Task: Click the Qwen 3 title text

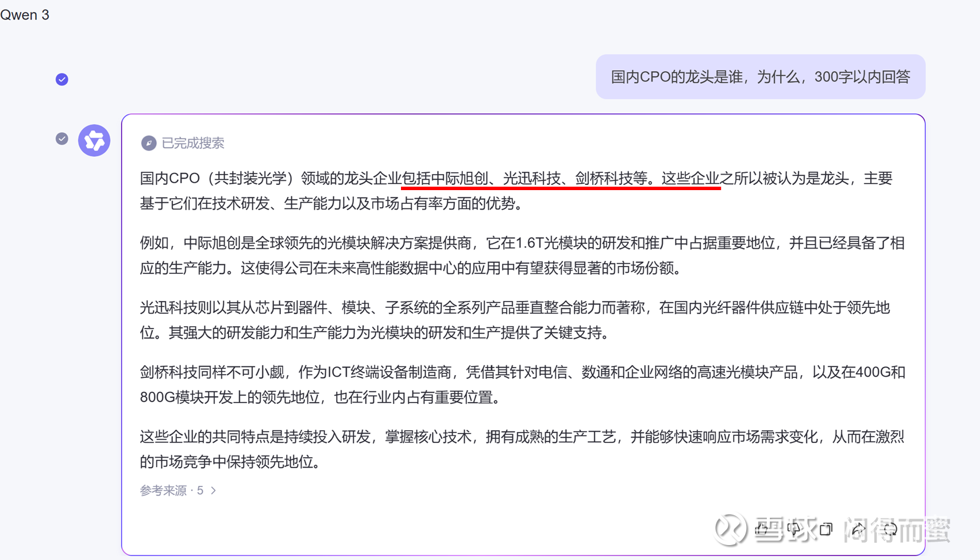Action: point(25,15)
